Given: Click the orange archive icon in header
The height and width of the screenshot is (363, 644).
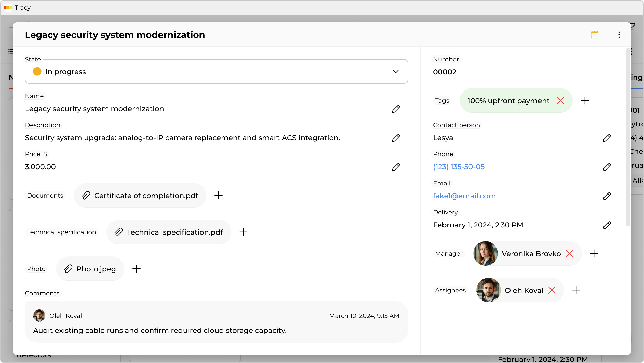Looking at the screenshot, I should click(594, 35).
